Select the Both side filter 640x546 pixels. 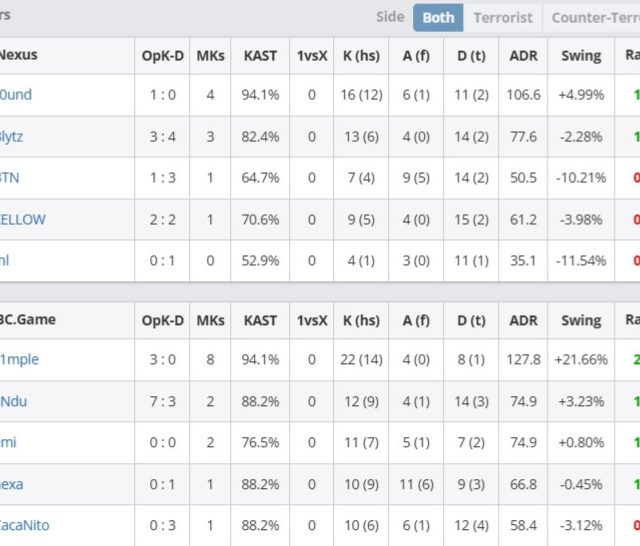438,17
